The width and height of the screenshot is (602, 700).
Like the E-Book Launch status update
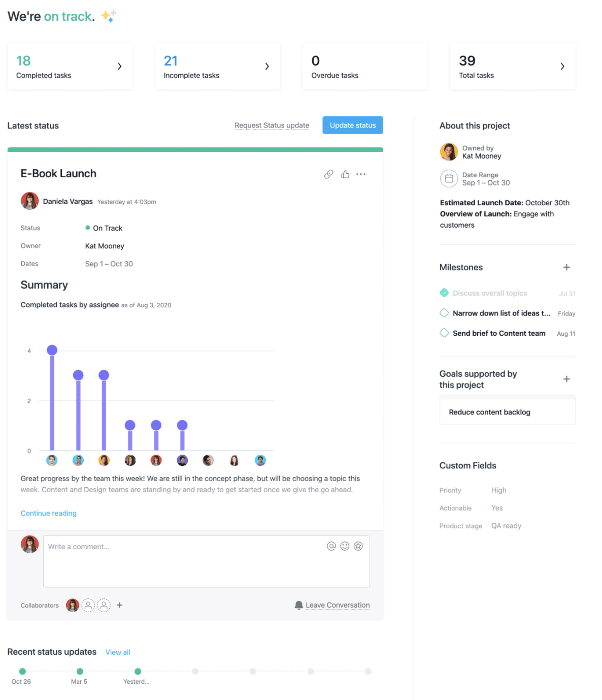coord(345,174)
